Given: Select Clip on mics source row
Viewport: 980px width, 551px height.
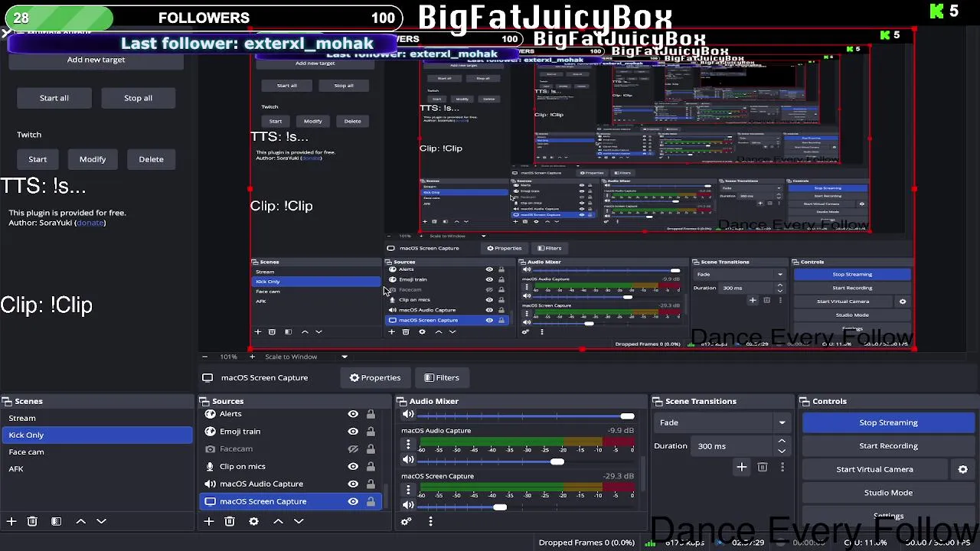Looking at the screenshot, I should click(x=291, y=466).
